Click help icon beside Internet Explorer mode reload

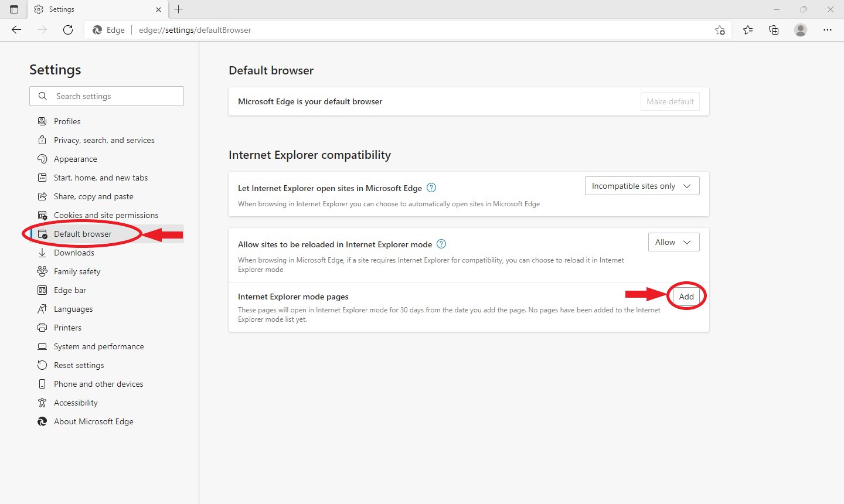tap(441, 244)
